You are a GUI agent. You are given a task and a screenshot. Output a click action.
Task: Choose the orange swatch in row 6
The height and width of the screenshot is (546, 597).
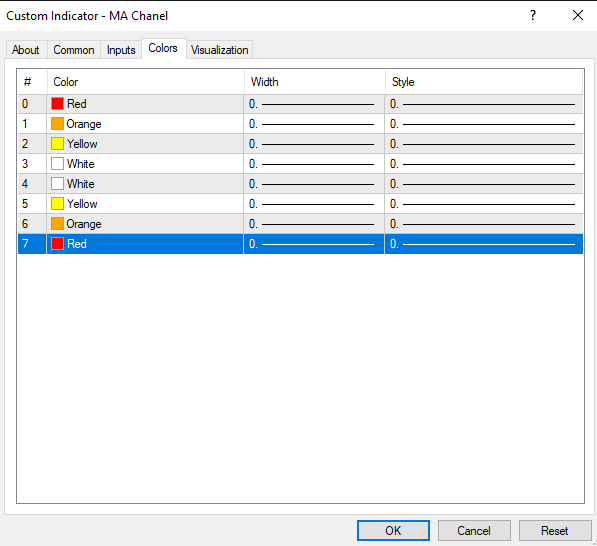[57, 224]
